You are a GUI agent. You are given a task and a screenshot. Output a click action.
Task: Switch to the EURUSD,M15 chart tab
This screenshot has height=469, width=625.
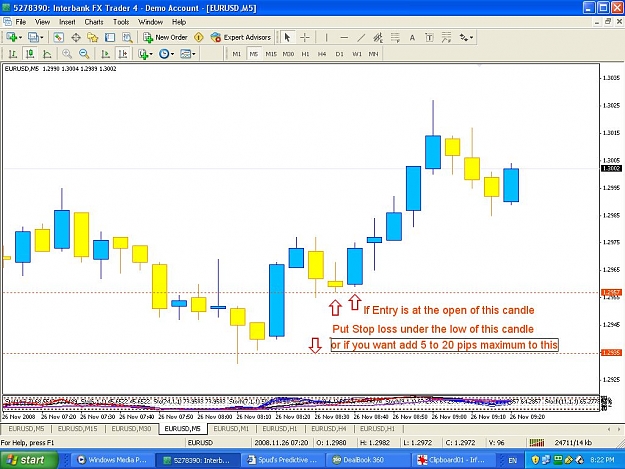77,429
